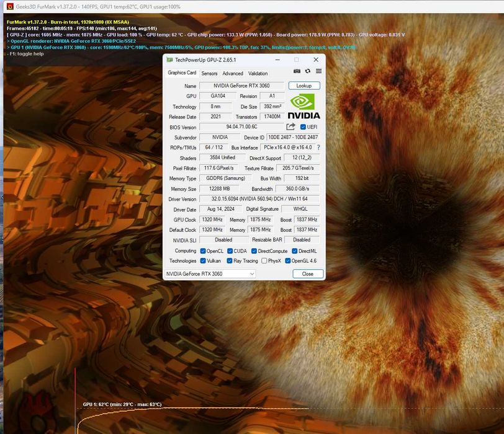Click the Driver Version field
The width and height of the screenshot is (504, 434).
coord(259,199)
